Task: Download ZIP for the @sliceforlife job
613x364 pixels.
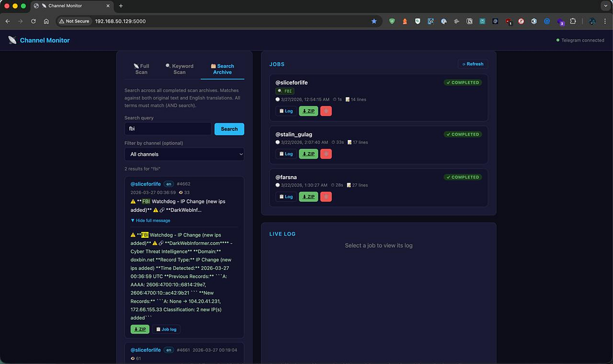Action: point(308,111)
